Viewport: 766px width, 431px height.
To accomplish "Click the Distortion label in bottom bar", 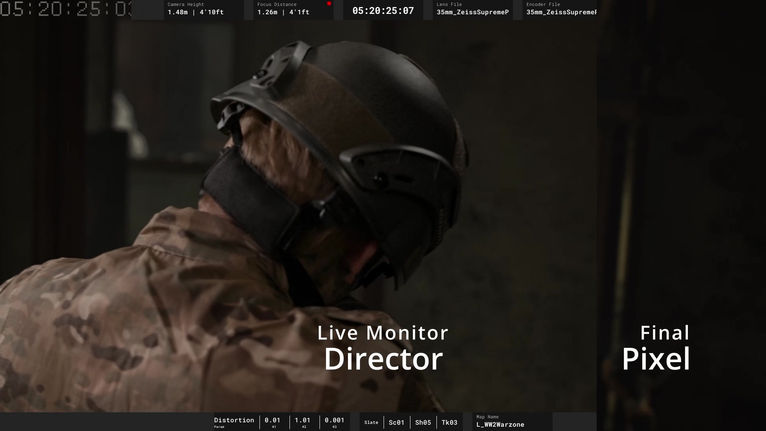I will (x=234, y=420).
